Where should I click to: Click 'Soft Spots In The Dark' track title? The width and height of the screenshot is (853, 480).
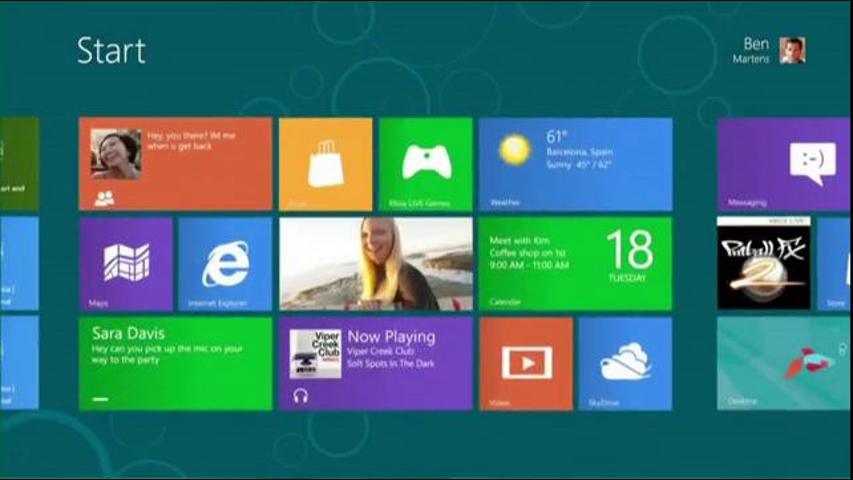point(391,364)
